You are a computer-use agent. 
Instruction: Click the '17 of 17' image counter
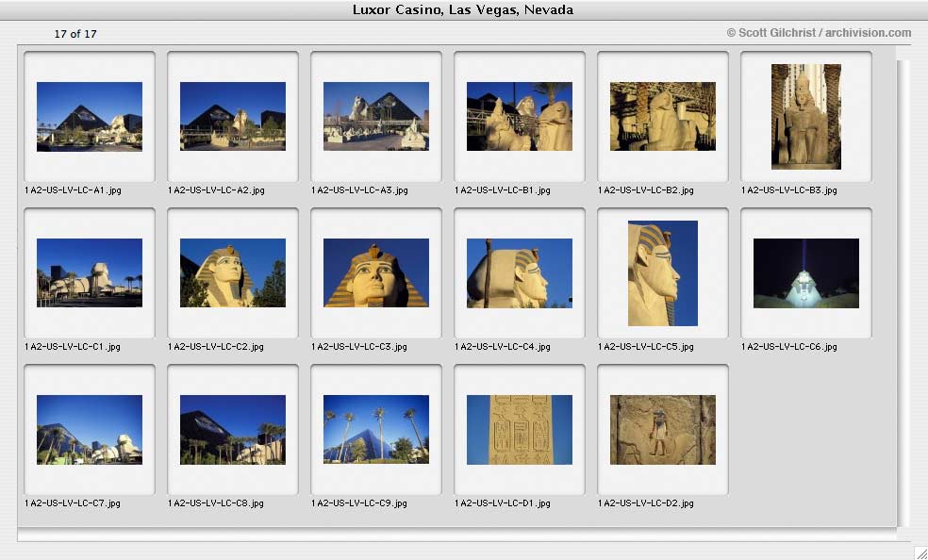click(x=75, y=34)
